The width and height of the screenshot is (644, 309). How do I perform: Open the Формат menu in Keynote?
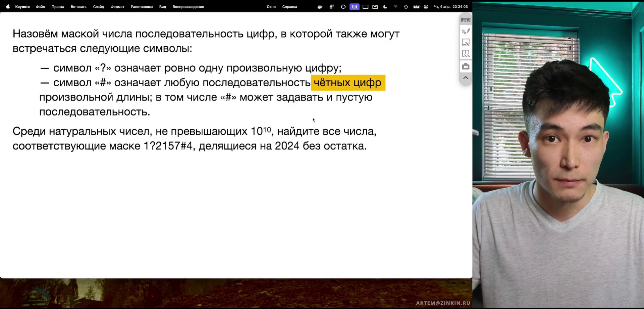[117, 6]
